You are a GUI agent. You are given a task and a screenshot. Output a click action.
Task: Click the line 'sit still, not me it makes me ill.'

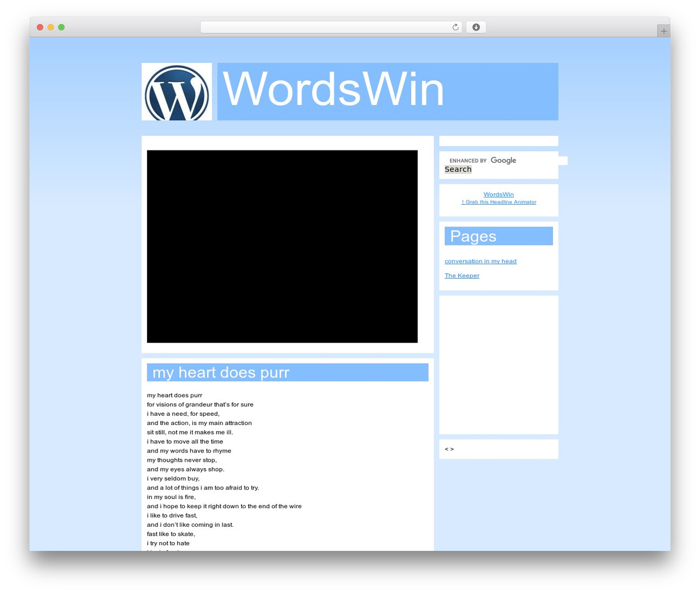point(190,432)
